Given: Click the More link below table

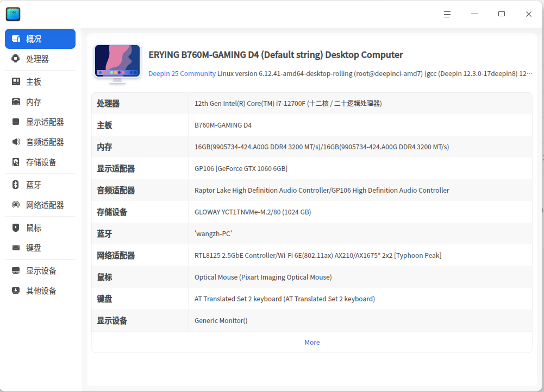Looking at the screenshot, I should click(x=312, y=343).
